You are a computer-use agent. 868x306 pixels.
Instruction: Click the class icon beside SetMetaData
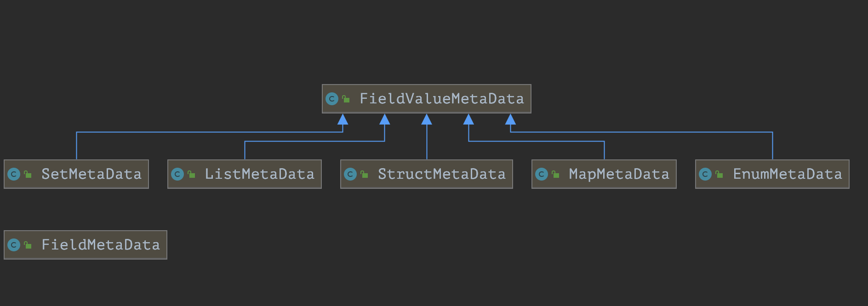[x=14, y=174]
